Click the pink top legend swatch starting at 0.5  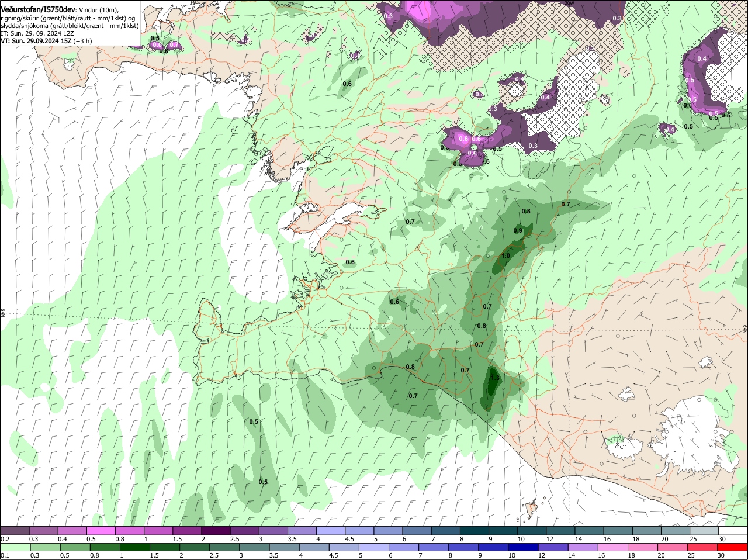tap(101, 530)
